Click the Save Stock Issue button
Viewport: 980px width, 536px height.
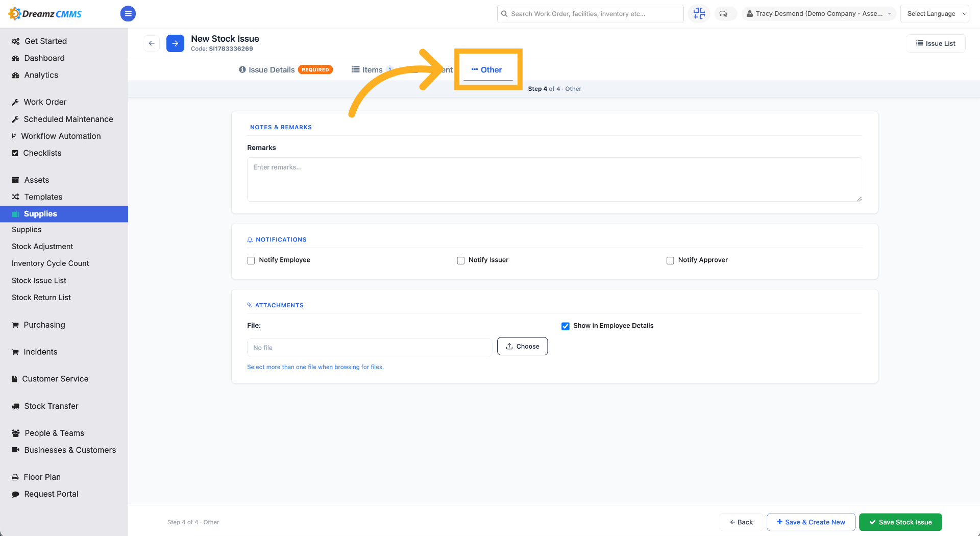(x=900, y=522)
